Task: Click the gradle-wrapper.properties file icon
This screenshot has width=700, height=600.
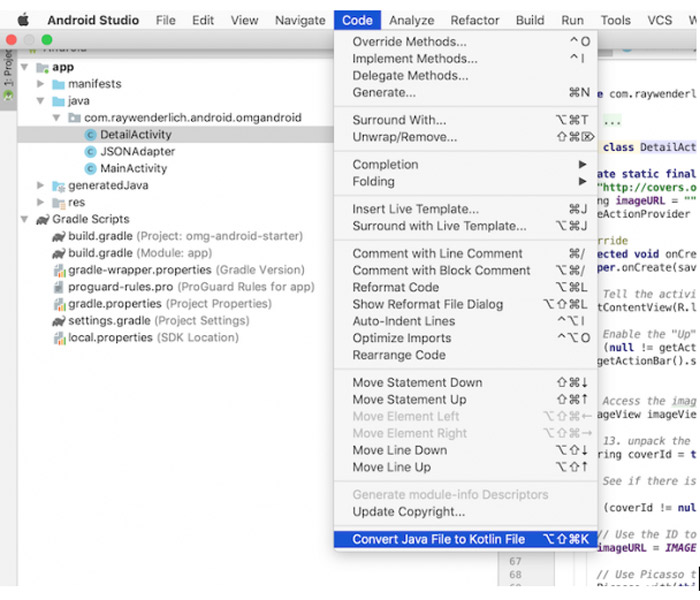Action: pyautogui.click(x=59, y=270)
